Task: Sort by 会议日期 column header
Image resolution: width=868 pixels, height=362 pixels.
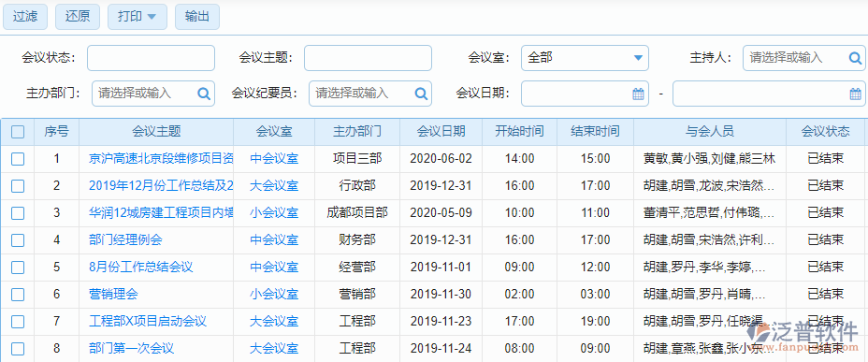Action: (441, 132)
